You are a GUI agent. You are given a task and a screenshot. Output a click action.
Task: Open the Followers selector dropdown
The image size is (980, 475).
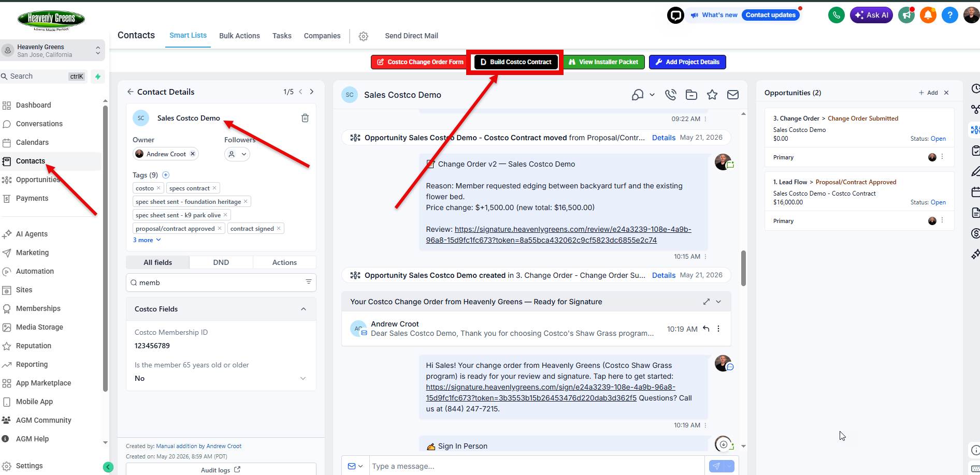click(237, 154)
